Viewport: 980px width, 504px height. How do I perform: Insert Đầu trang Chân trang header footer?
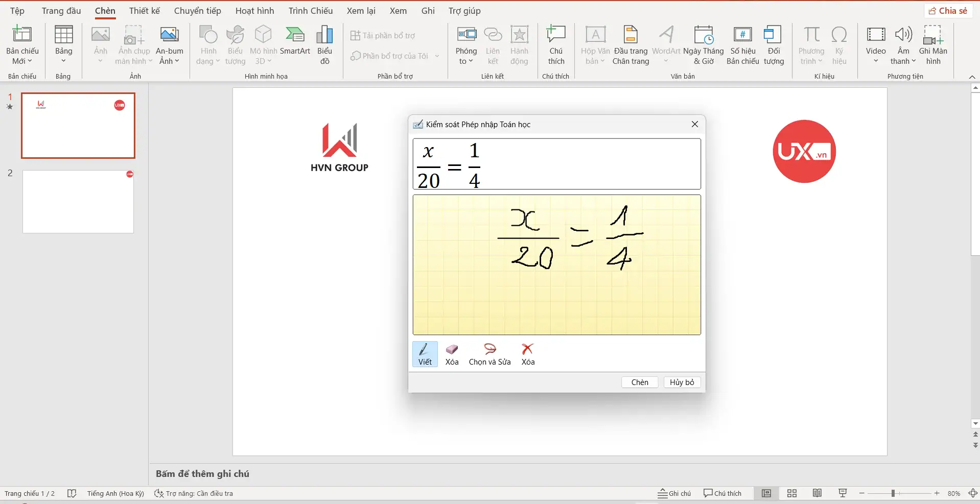click(631, 45)
